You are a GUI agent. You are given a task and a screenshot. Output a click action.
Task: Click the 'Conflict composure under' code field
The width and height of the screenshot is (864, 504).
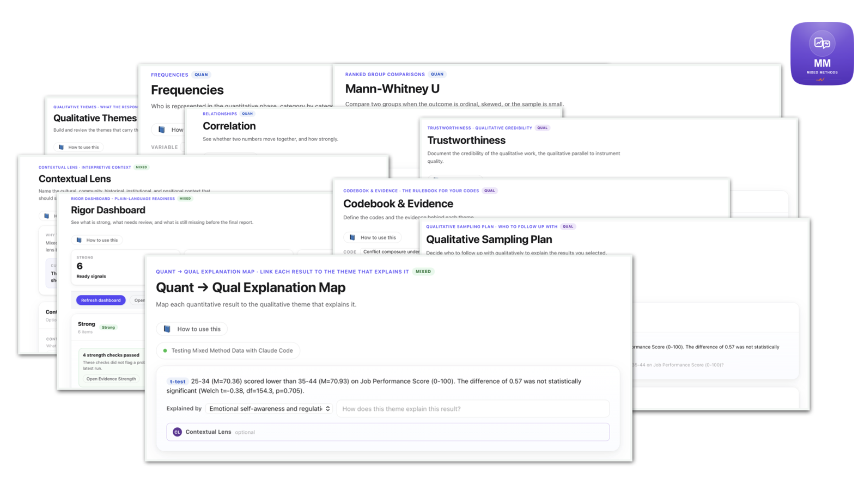390,251
